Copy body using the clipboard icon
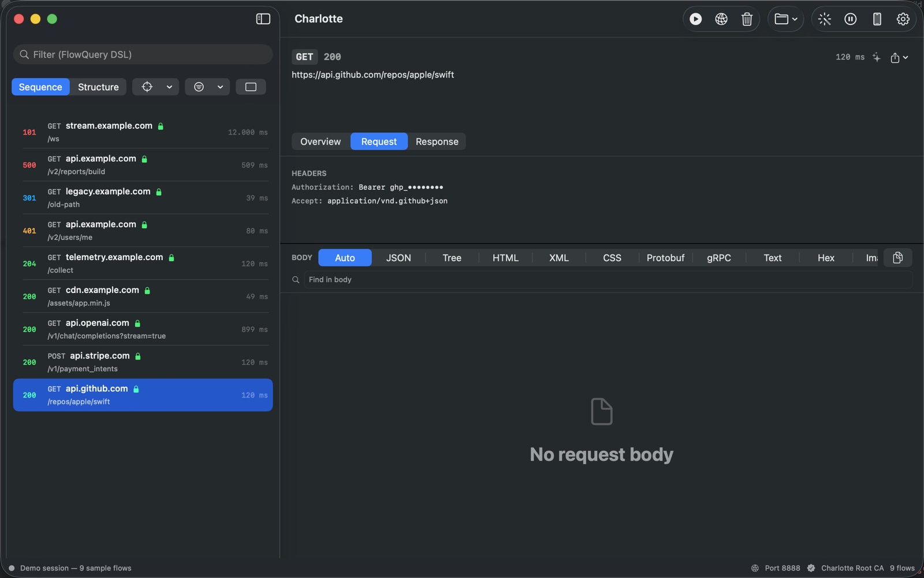 (x=897, y=258)
